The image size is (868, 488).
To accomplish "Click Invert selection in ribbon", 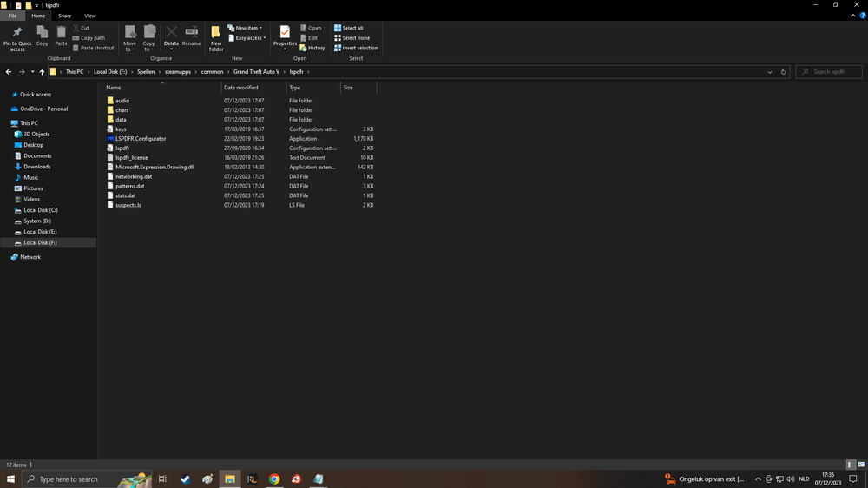I will (356, 48).
